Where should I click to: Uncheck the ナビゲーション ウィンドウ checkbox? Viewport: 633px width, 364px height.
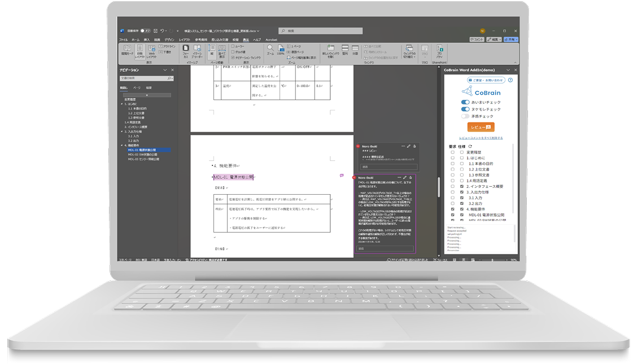[x=233, y=58]
